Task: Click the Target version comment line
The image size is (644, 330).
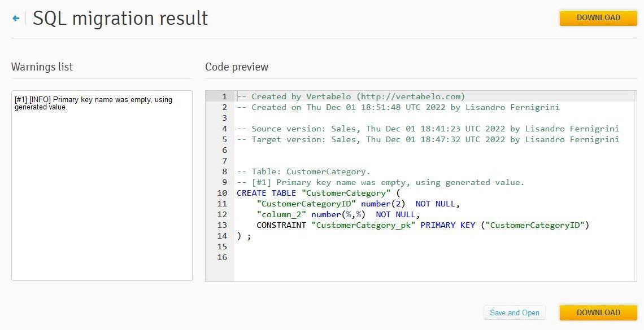Action: [428, 139]
